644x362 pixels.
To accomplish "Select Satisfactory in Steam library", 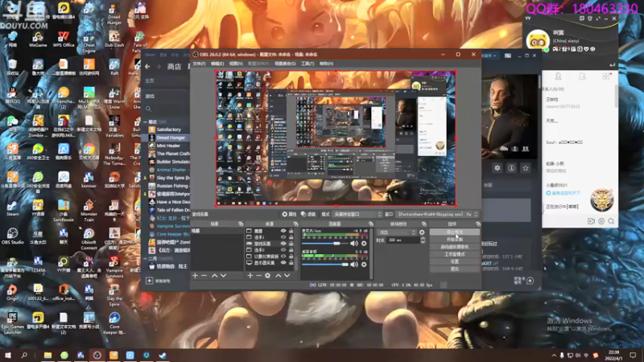I will [x=168, y=130].
